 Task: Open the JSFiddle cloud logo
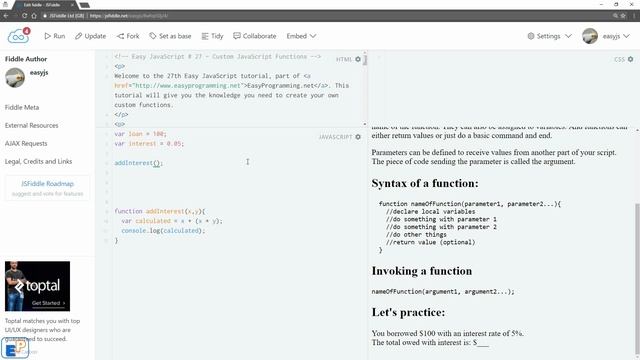(18, 36)
